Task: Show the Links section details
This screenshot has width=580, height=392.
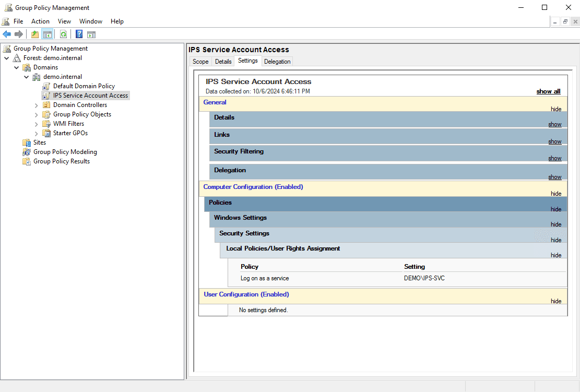Action: [554, 141]
